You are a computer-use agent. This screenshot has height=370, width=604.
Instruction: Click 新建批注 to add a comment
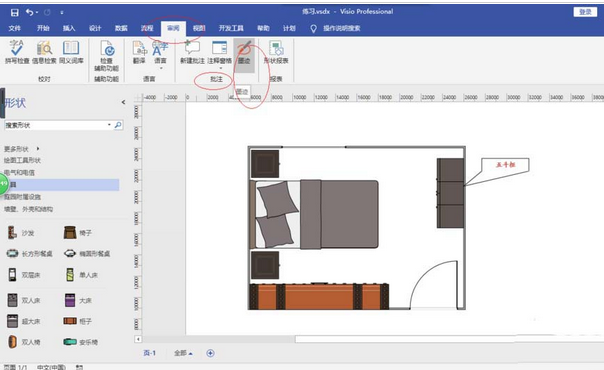click(192, 52)
